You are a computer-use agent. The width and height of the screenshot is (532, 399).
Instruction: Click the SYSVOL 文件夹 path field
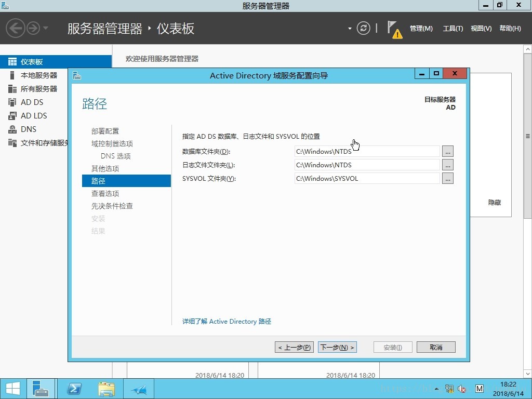(x=367, y=179)
